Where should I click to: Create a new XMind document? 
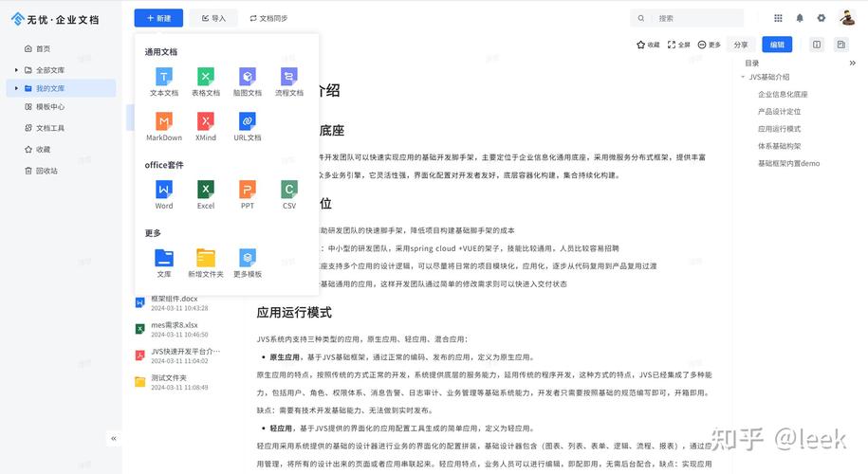[205, 127]
